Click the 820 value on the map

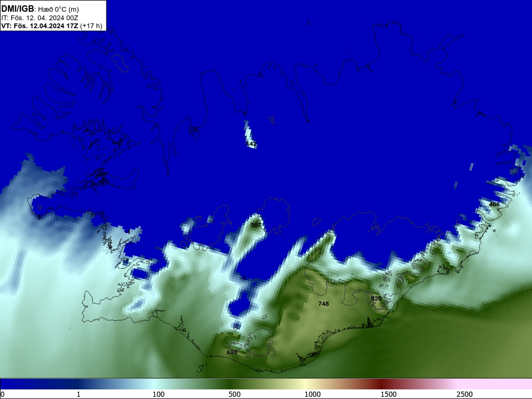[376, 298]
